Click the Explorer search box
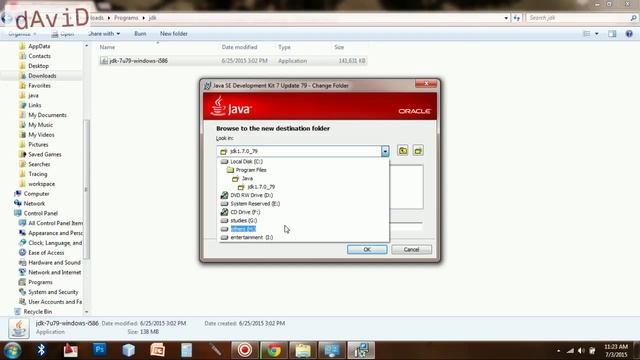This screenshot has height=360, width=640. click(x=582, y=18)
